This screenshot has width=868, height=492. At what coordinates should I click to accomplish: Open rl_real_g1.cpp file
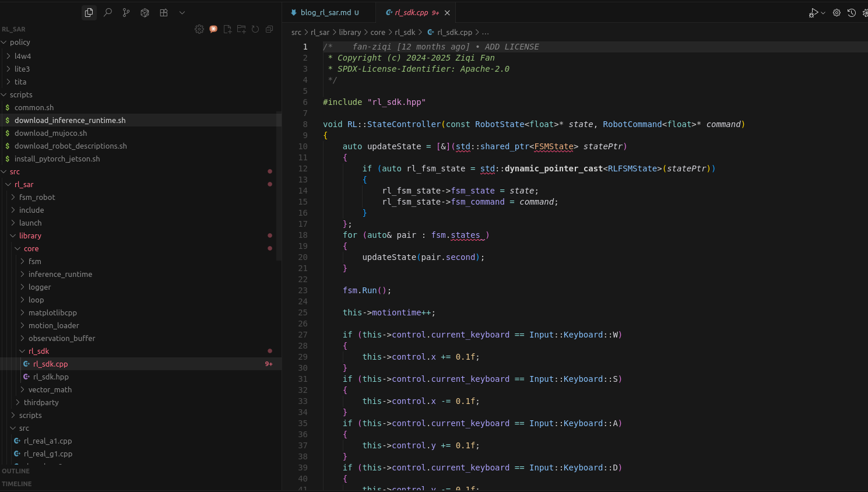point(140,454)
